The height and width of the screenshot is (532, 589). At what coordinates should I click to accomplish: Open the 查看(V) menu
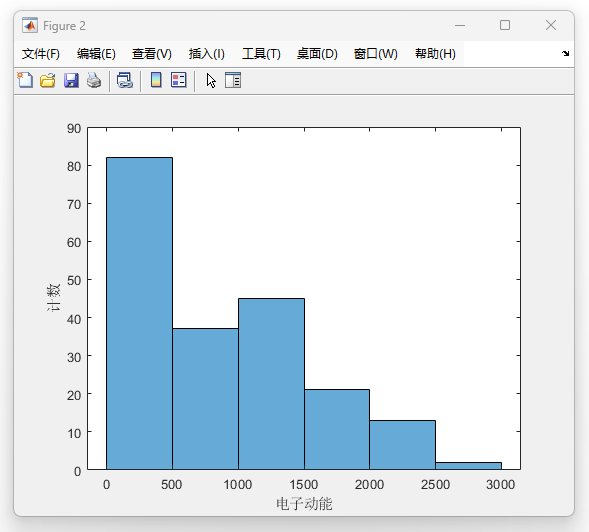tap(152, 54)
